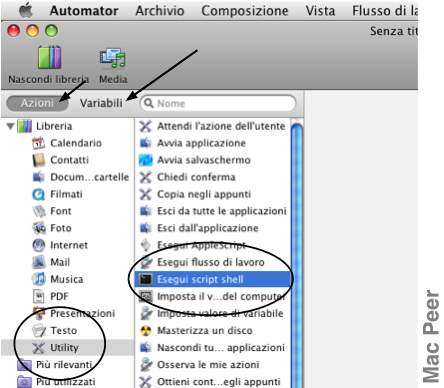Select Chiedi conferma action
444x388 pixels.
[x=213, y=177]
